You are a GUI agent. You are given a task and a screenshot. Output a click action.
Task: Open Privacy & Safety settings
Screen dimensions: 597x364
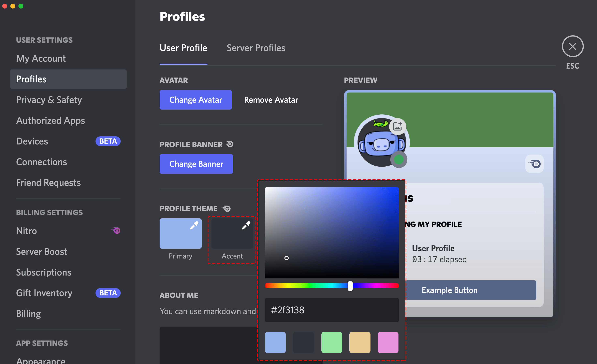point(49,100)
